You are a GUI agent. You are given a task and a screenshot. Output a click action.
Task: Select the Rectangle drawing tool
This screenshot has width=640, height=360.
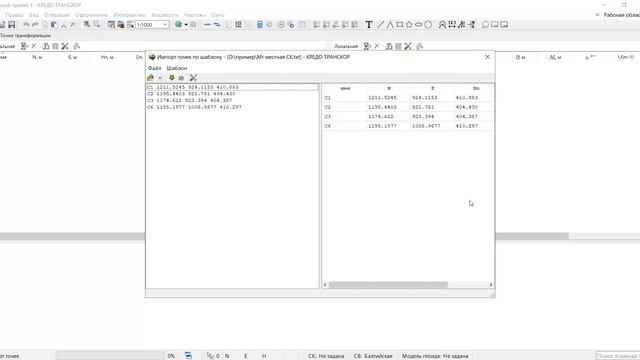click(400, 24)
